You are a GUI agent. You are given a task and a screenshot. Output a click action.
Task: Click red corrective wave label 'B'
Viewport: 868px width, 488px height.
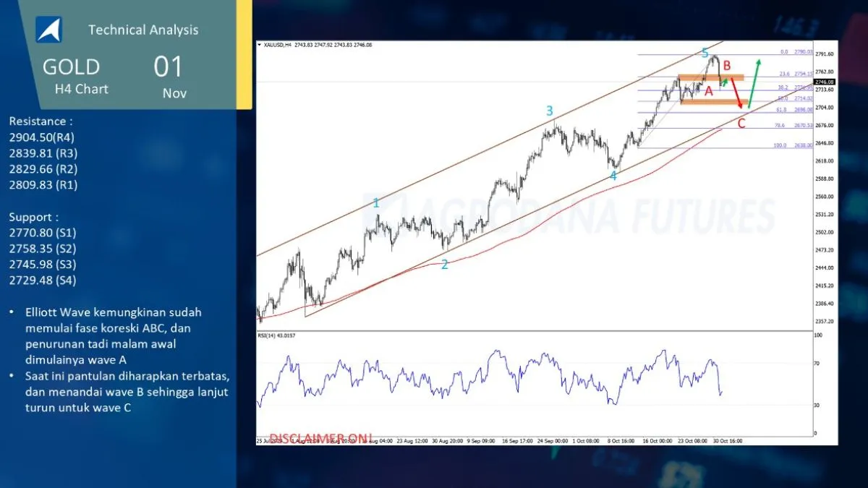727,66
